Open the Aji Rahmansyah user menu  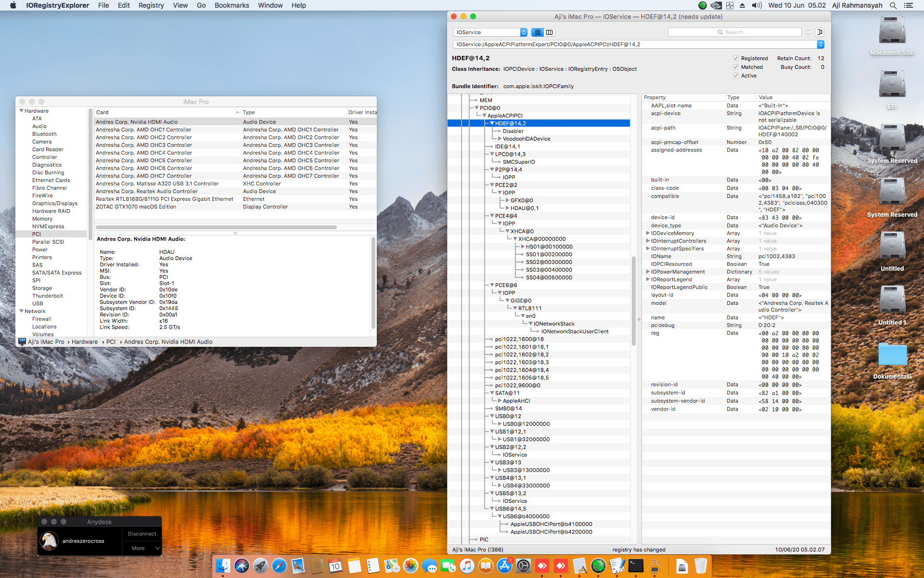[x=857, y=5]
